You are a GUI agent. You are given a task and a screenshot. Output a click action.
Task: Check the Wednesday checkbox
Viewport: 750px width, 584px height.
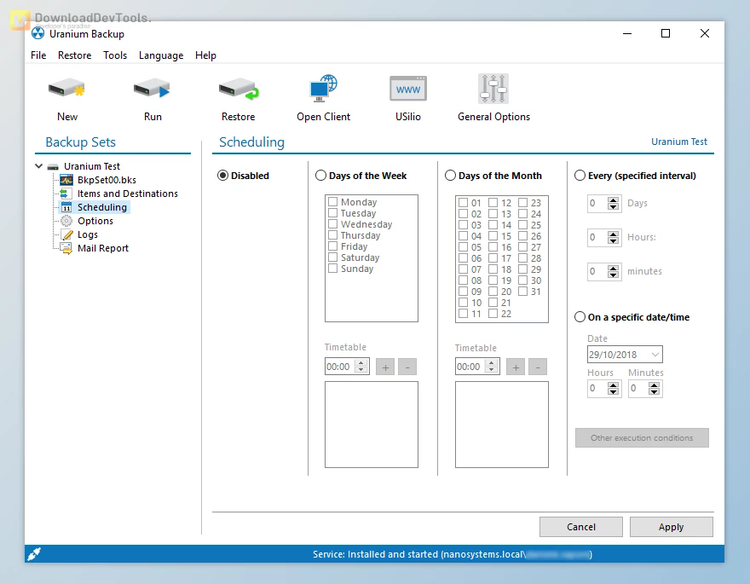click(x=333, y=224)
